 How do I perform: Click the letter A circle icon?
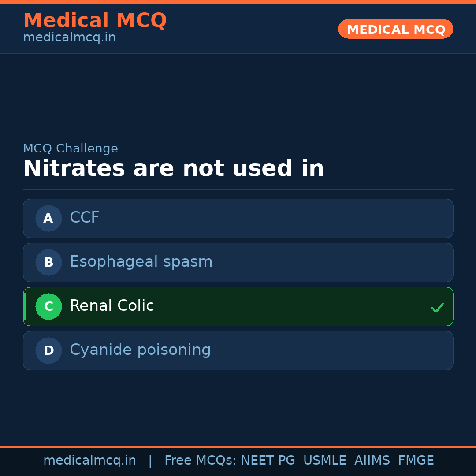[48, 218]
